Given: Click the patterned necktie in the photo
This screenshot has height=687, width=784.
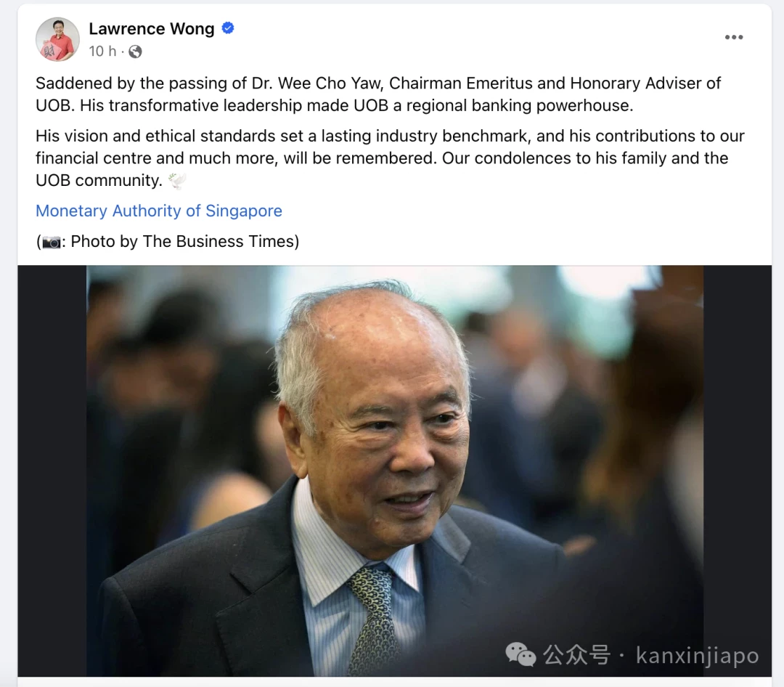Looking at the screenshot, I should coord(372,620).
